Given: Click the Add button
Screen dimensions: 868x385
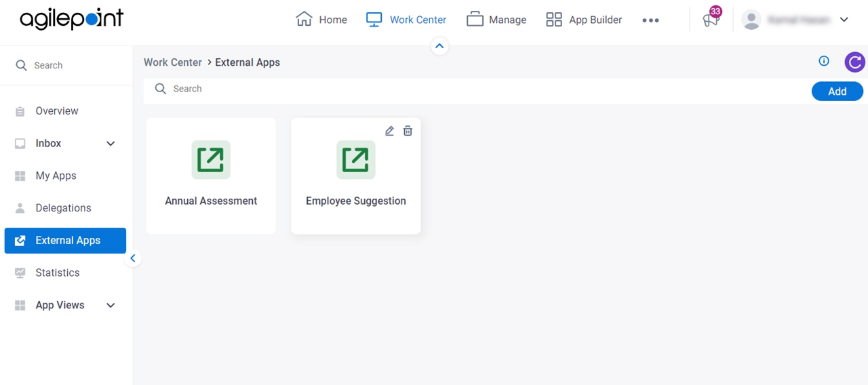Looking at the screenshot, I should pyautogui.click(x=837, y=92).
